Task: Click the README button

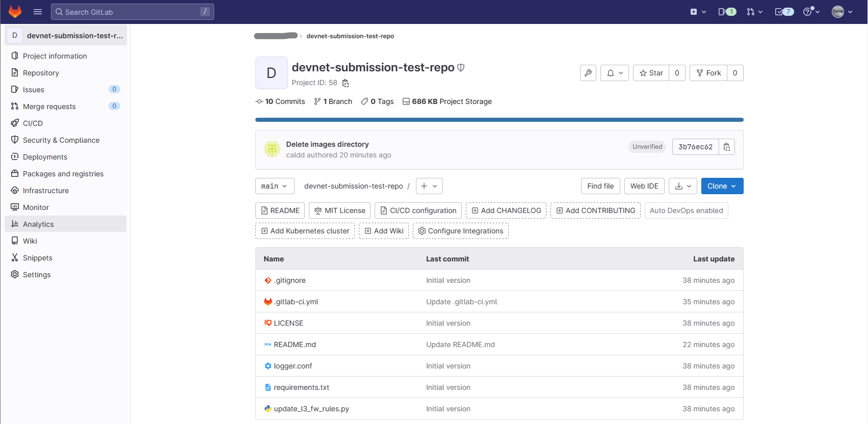Action: point(280,210)
